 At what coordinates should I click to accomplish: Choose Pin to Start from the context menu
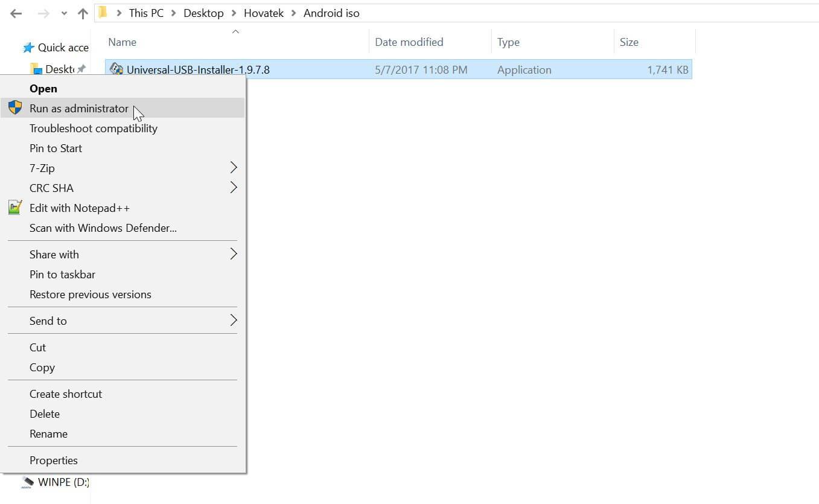(56, 148)
